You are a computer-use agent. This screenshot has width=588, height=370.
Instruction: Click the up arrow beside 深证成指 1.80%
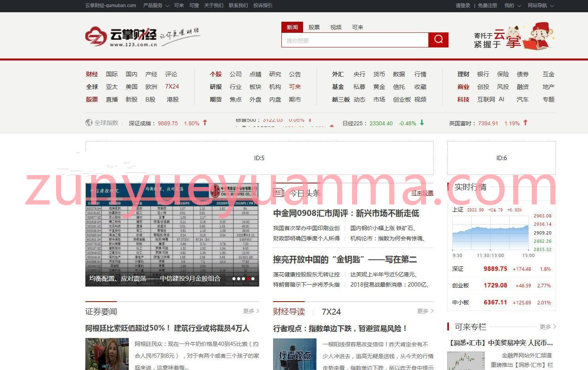(205, 123)
